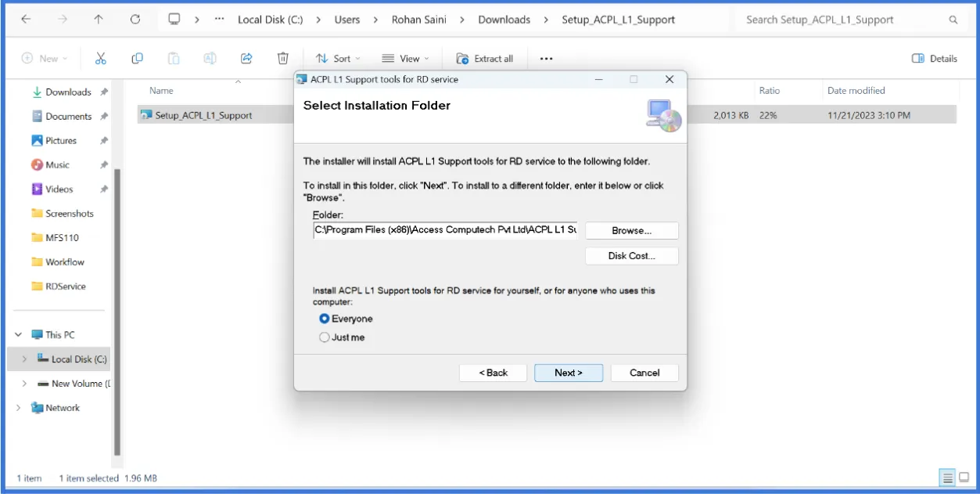Close the ACPL installer dialog

click(669, 79)
